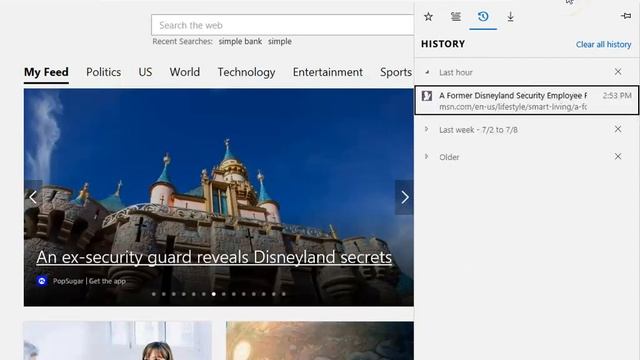Open the Reading list tab
Image resolution: width=640 pixels, height=360 pixels.
456,17
